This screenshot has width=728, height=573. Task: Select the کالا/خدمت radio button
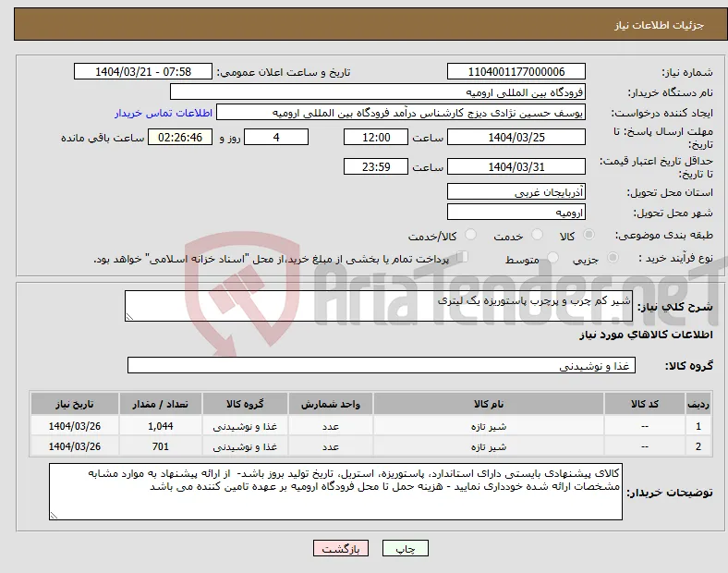click(471, 235)
